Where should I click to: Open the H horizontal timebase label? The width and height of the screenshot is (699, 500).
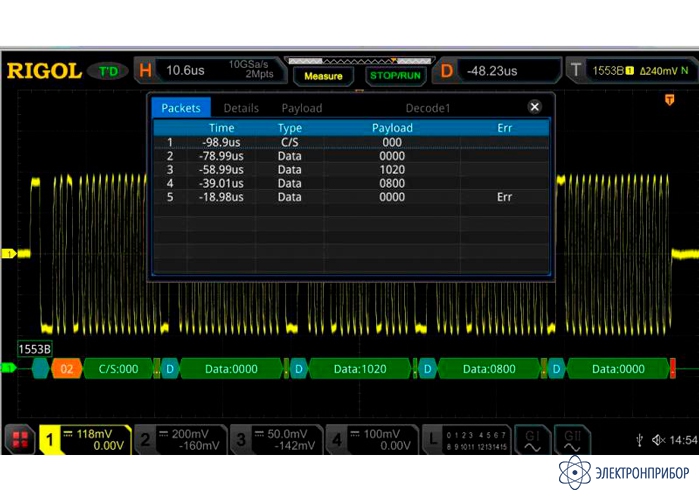[145, 70]
